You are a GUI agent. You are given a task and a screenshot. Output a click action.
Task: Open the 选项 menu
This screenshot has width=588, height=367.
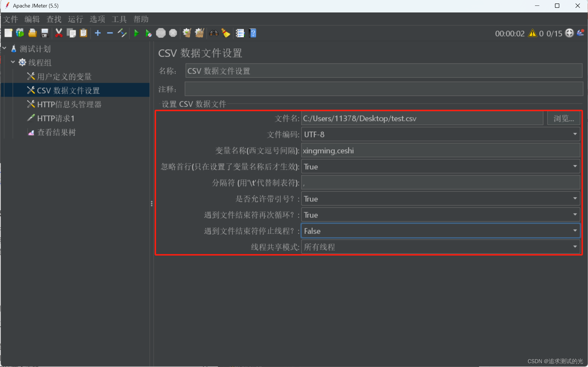coord(97,19)
